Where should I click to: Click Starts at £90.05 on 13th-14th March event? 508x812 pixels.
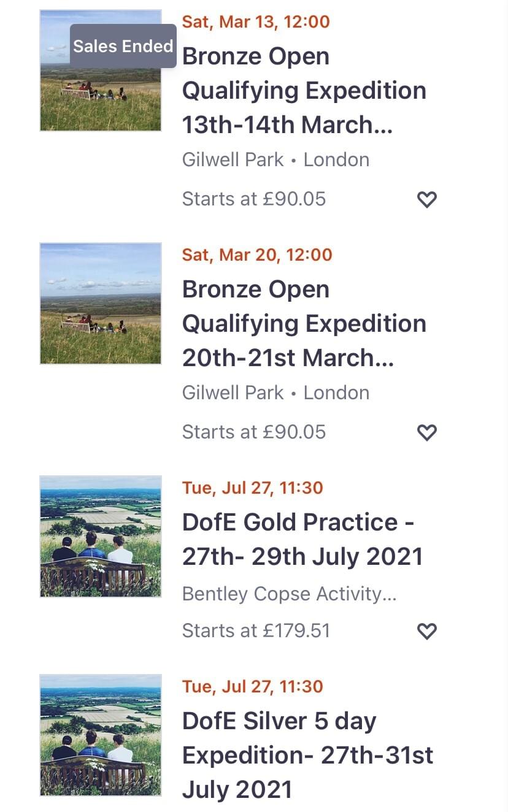tap(253, 199)
